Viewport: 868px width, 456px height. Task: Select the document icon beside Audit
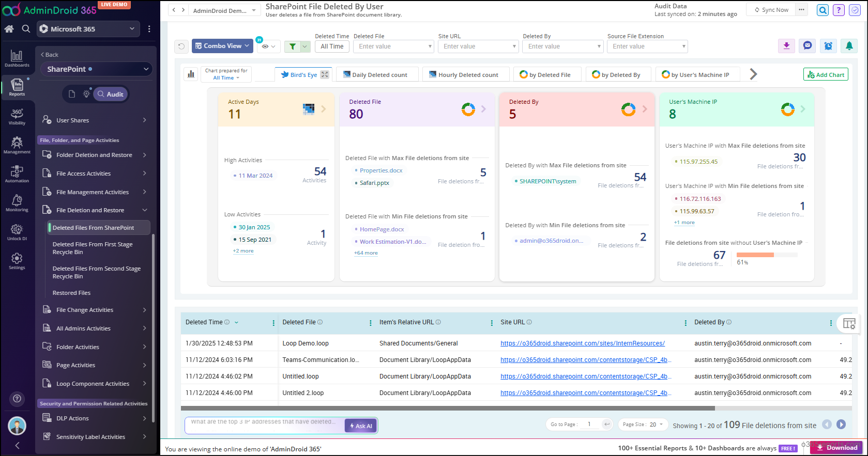[x=72, y=94]
